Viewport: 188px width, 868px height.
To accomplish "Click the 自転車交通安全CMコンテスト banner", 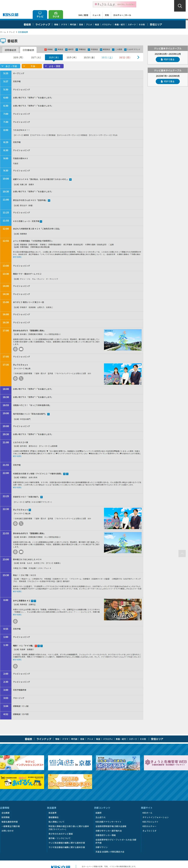I will (x=118, y=763).
